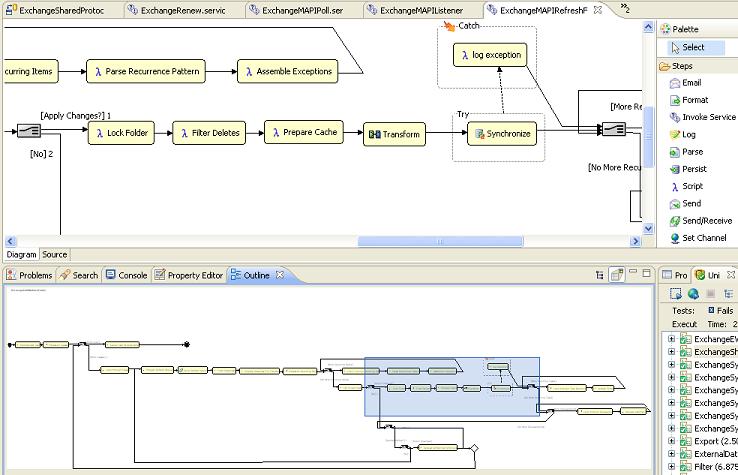Image resolution: width=738 pixels, height=475 pixels.
Task: Select the Persist step tool
Action: pyautogui.click(x=693, y=169)
